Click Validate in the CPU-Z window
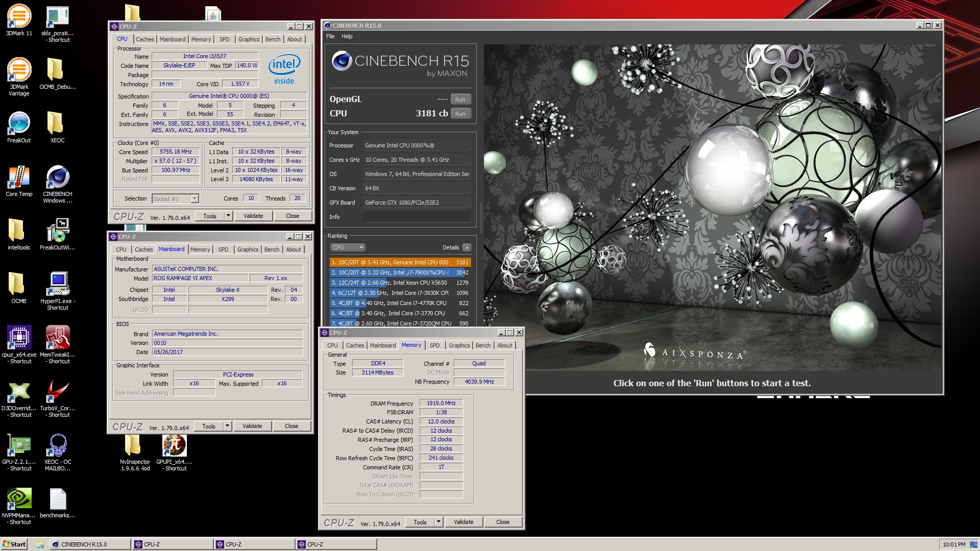Screen dimensions: 980x551 click(x=254, y=216)
